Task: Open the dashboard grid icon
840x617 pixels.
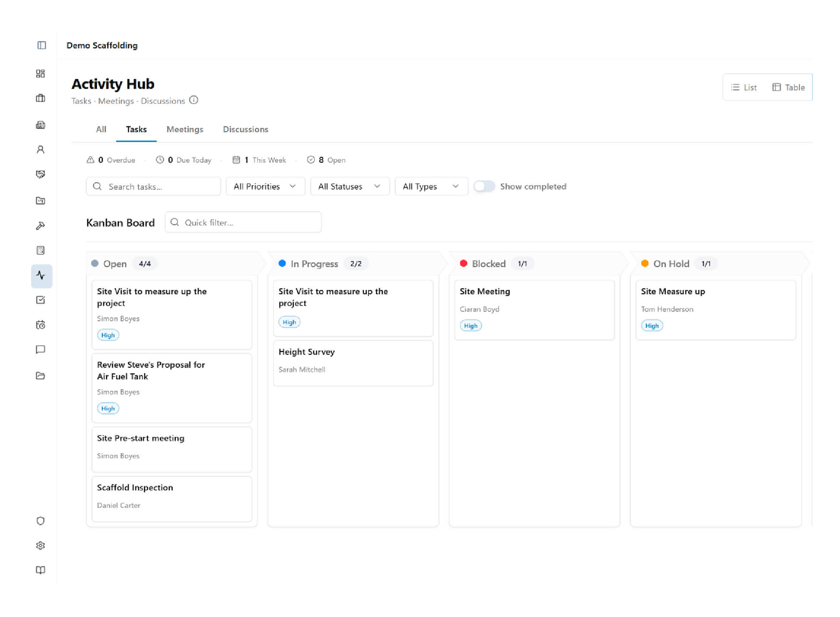Action: tap(41, 74)
